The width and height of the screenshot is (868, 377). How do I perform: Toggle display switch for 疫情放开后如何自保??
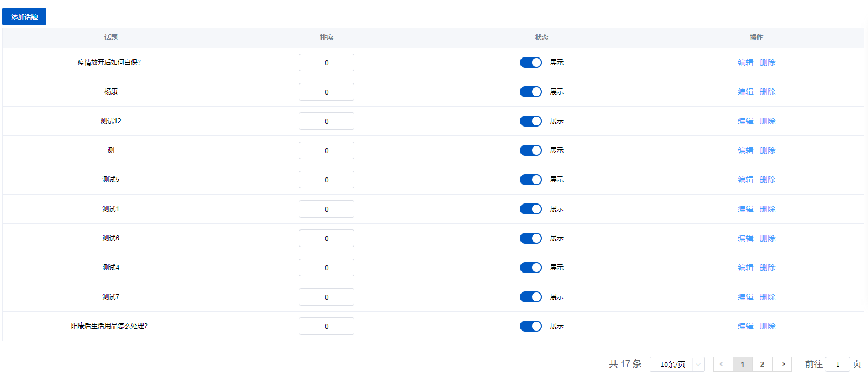tap(530, 62)
